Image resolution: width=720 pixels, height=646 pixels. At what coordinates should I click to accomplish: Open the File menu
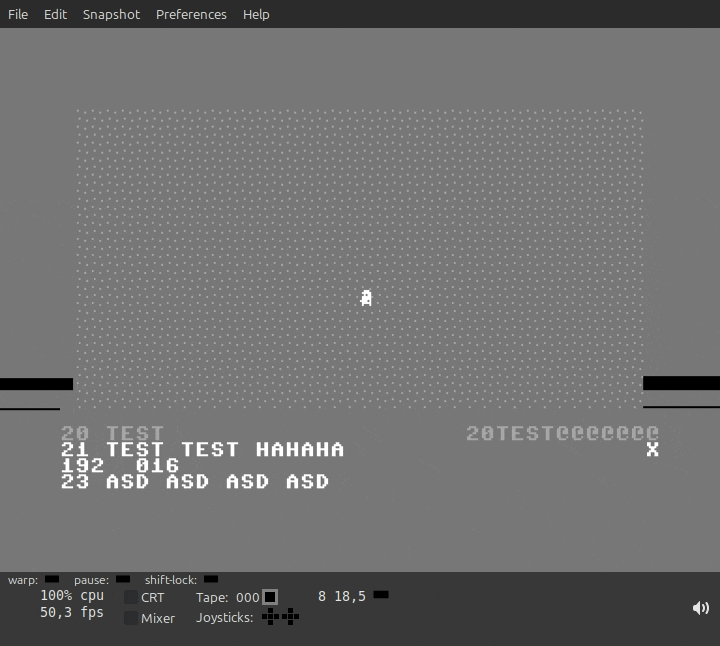[18, 14]
